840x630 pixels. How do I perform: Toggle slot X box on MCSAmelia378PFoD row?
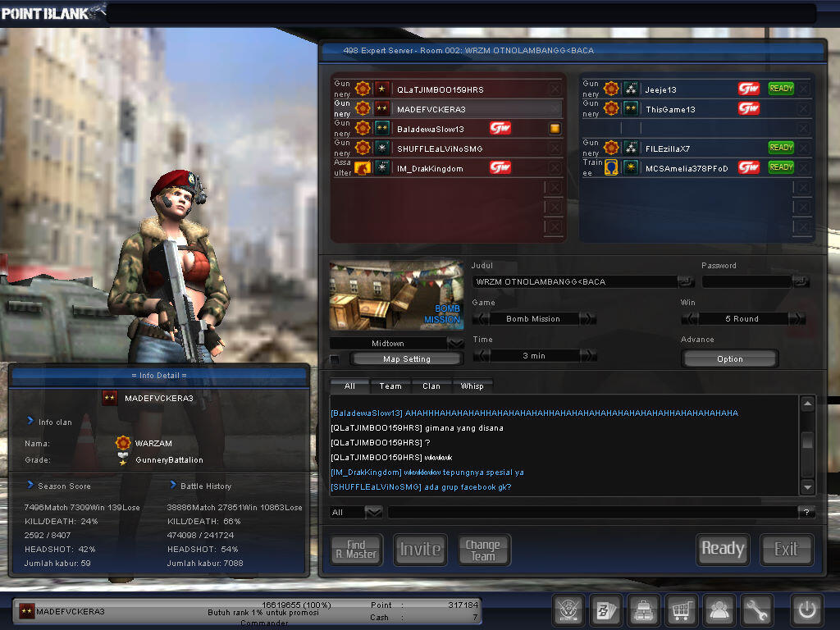coord(804,168)
